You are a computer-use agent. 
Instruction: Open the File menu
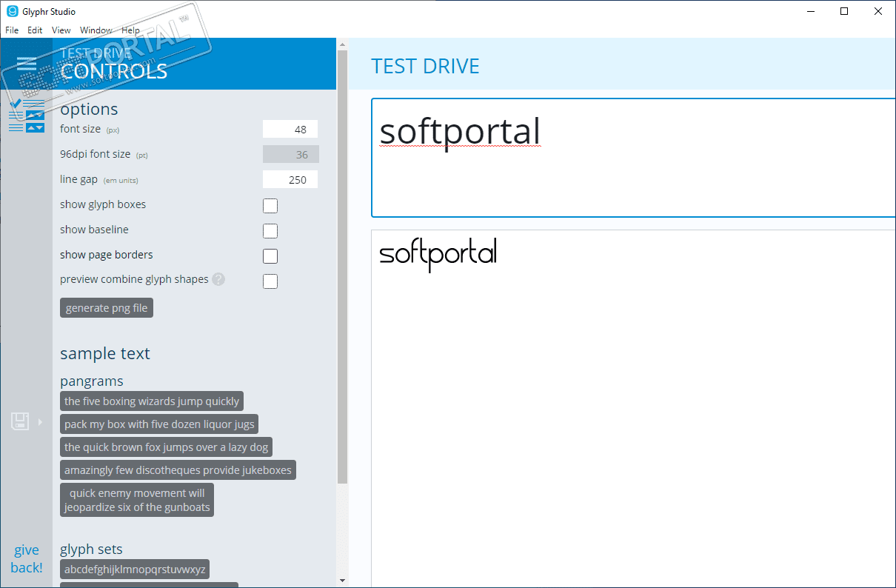coord(12,30)
